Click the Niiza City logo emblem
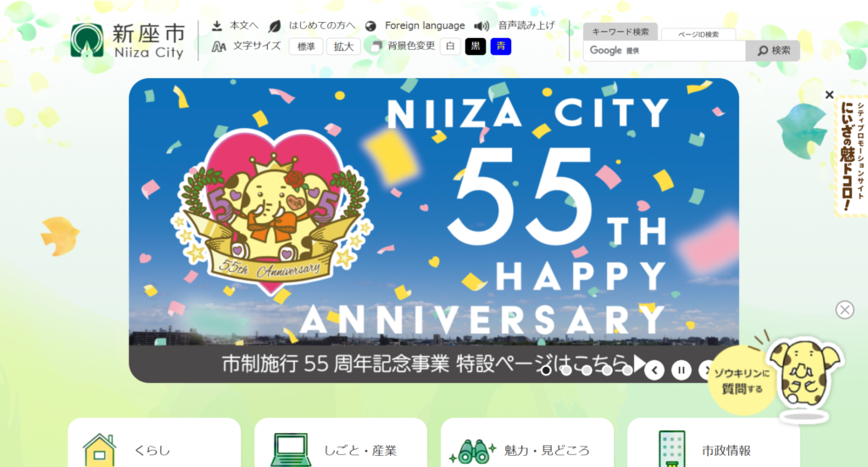This screenshot has height=467, width=868. tap(87, 41)
